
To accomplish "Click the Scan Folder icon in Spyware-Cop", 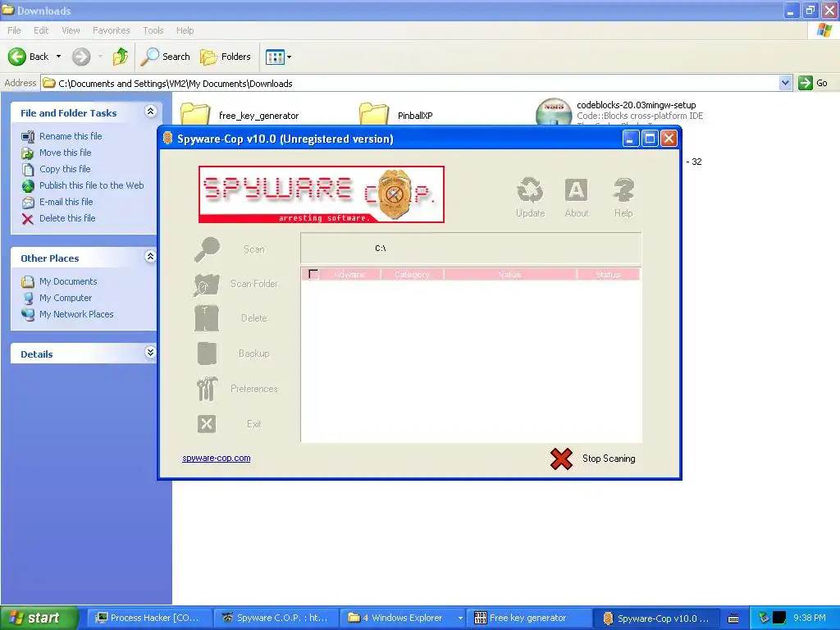I will (x=207, y=285).
